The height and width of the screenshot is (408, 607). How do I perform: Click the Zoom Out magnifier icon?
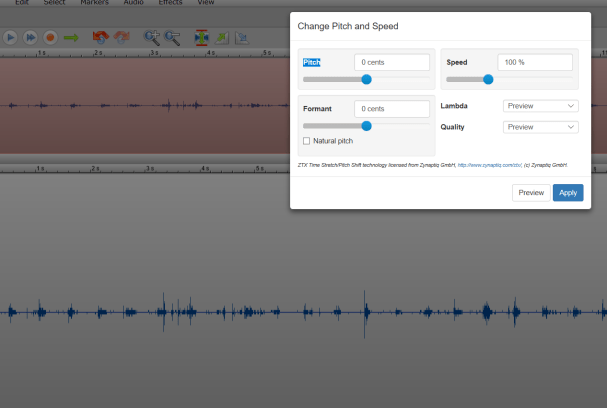point(173,37)
